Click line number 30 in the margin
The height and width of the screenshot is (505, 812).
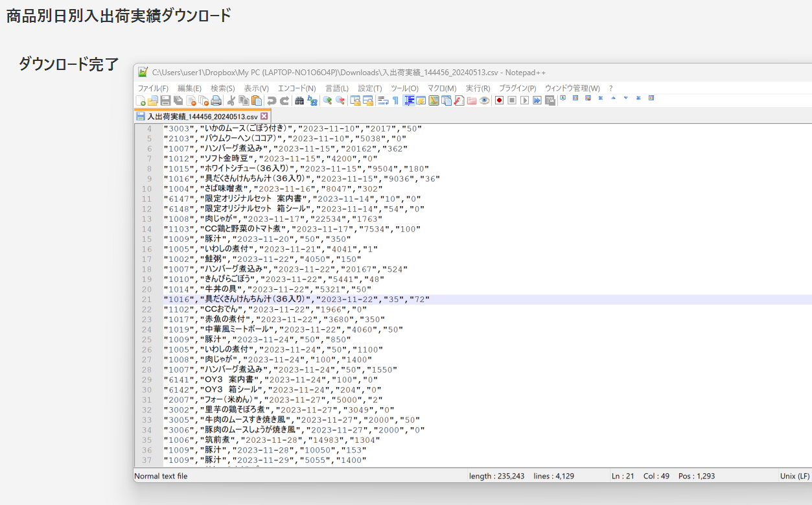[146, 390]
